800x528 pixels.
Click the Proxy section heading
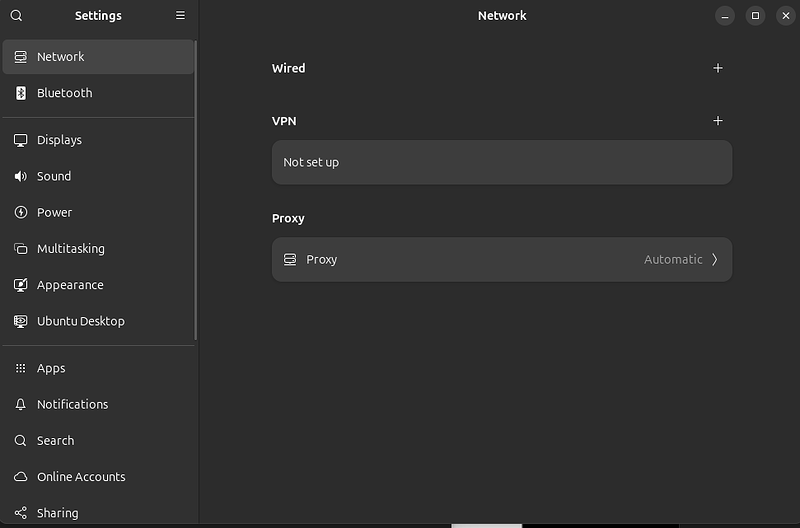[x=288, y=218]
